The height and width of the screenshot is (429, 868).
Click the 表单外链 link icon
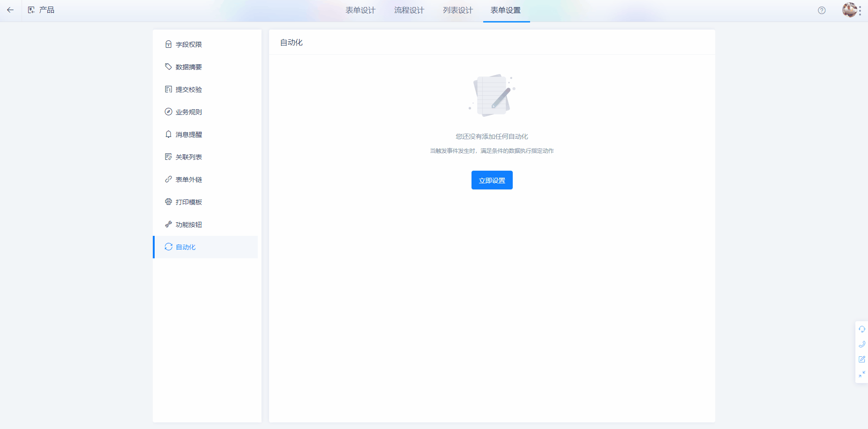(168, 179)
